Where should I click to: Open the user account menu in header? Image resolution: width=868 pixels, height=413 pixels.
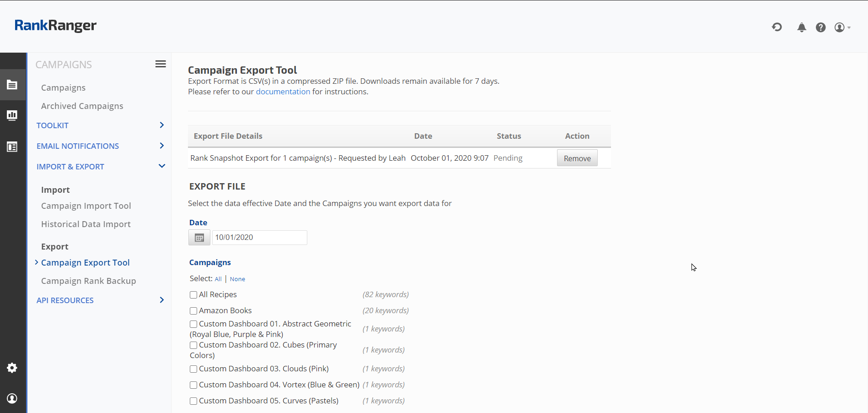[x=841, y=27]
